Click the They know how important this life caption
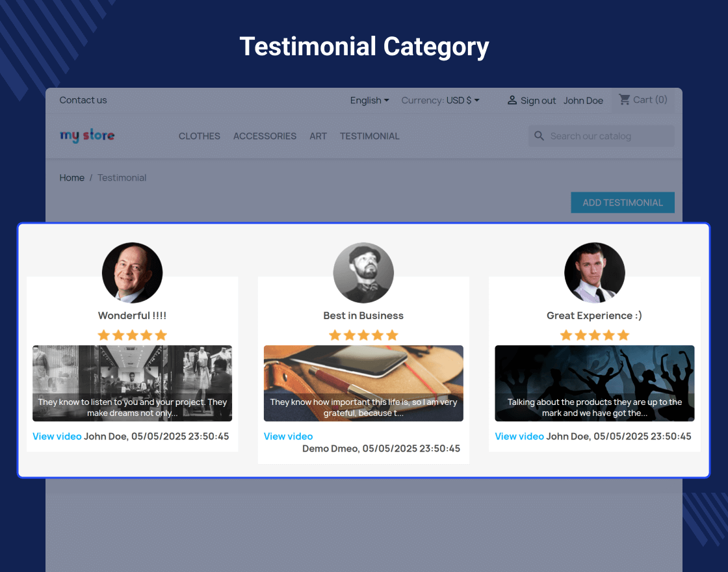Viewport: 728px width, 572px height. pos(363,408)
